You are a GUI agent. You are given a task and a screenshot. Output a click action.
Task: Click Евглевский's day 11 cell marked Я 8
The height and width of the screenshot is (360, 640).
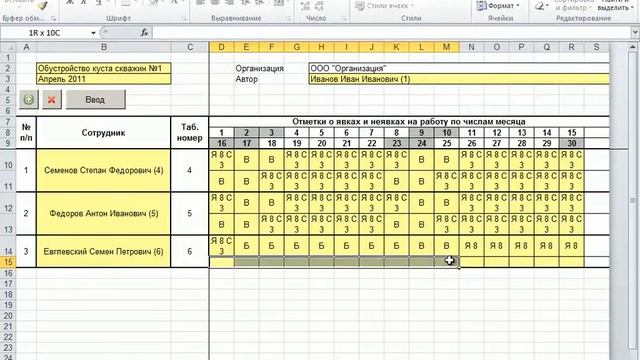point(471,246)
